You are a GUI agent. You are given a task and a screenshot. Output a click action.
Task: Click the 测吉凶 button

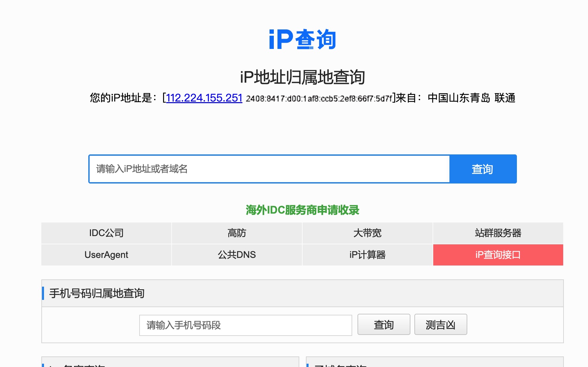coord(441,325)
